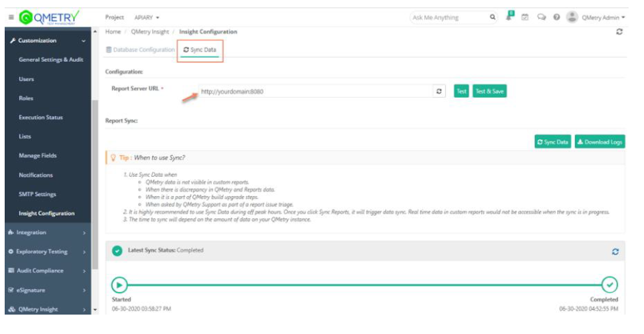Click the reset icon in URL field
Image resolution: width=644 pixels, height=334 pixels.
pos(439,91)
